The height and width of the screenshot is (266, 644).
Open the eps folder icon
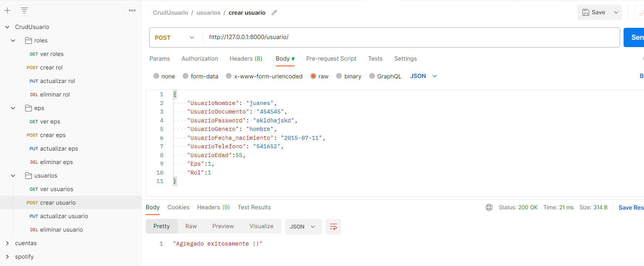28,108
